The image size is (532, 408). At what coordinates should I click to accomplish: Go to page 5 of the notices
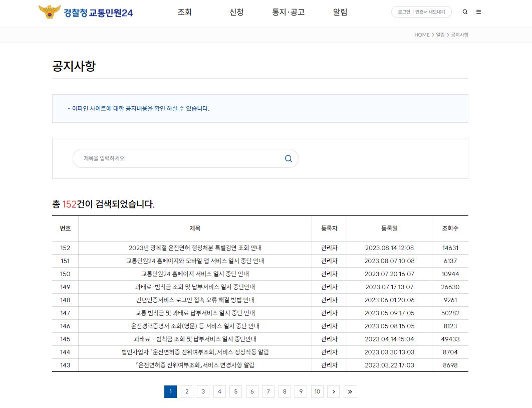click(x=235, y=391)
